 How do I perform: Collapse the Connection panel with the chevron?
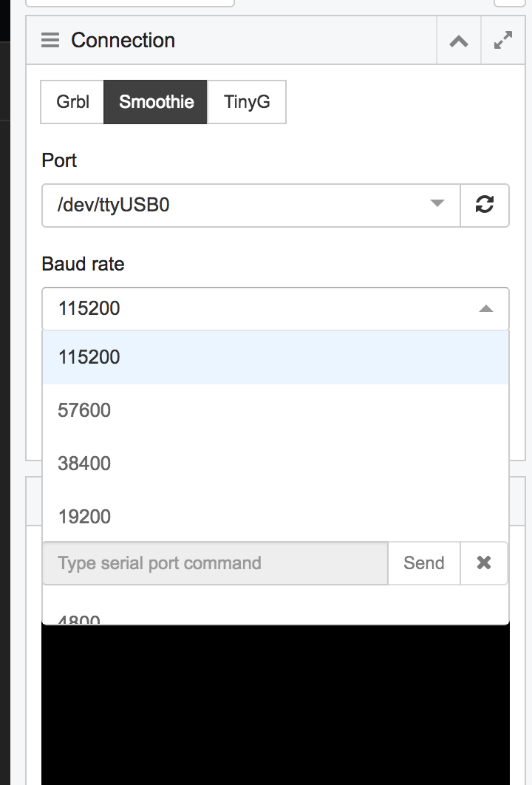(459, 41)
